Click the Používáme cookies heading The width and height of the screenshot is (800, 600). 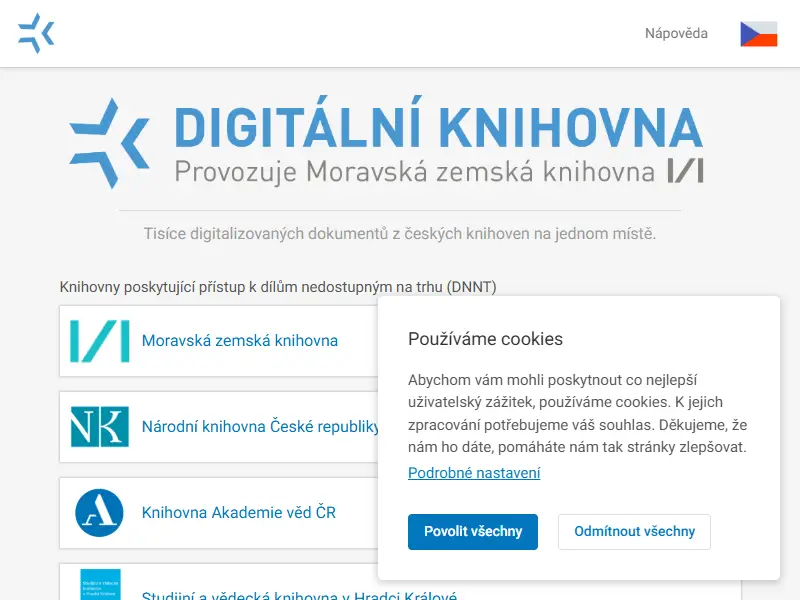(x=485, y=339)
